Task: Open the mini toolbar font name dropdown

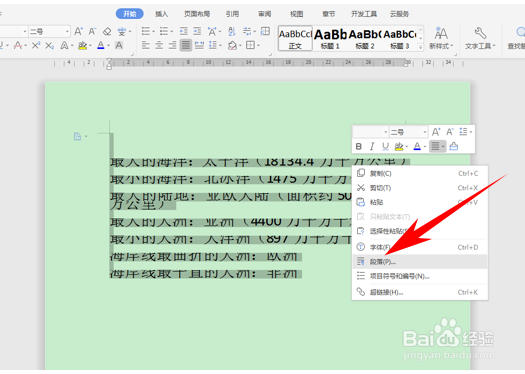Action: pyautogui.click(x=385, y=132)
